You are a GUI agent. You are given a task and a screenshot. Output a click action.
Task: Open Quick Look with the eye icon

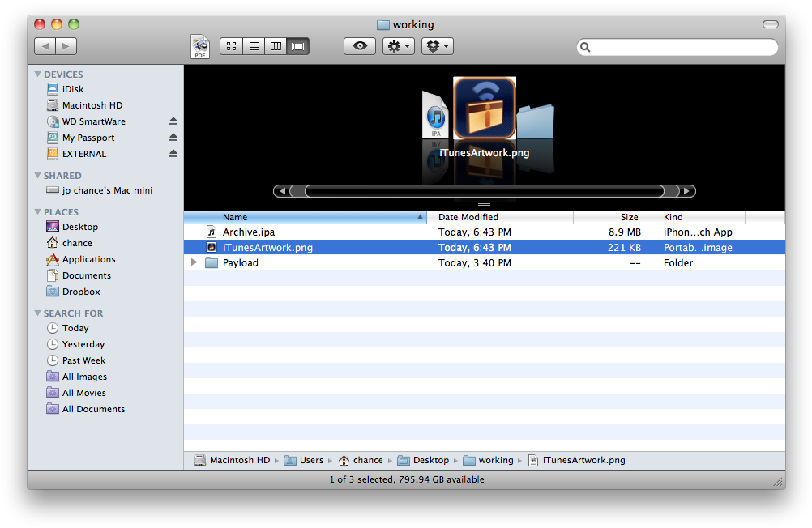tap(359, 46)
